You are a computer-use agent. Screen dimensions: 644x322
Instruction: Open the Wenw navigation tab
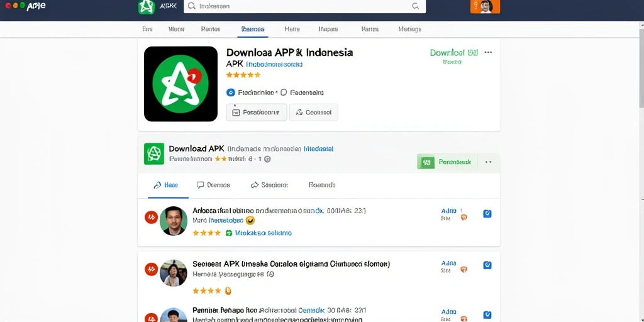pos(176,29)
